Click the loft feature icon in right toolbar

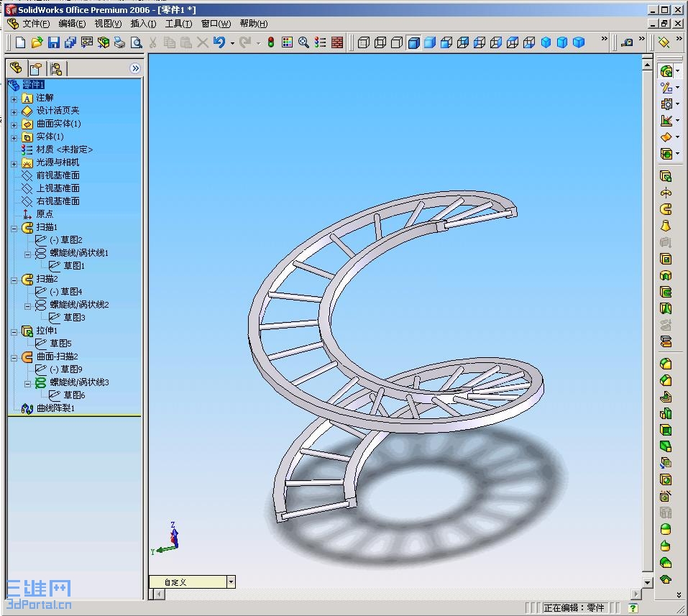(x=666, y=226)
